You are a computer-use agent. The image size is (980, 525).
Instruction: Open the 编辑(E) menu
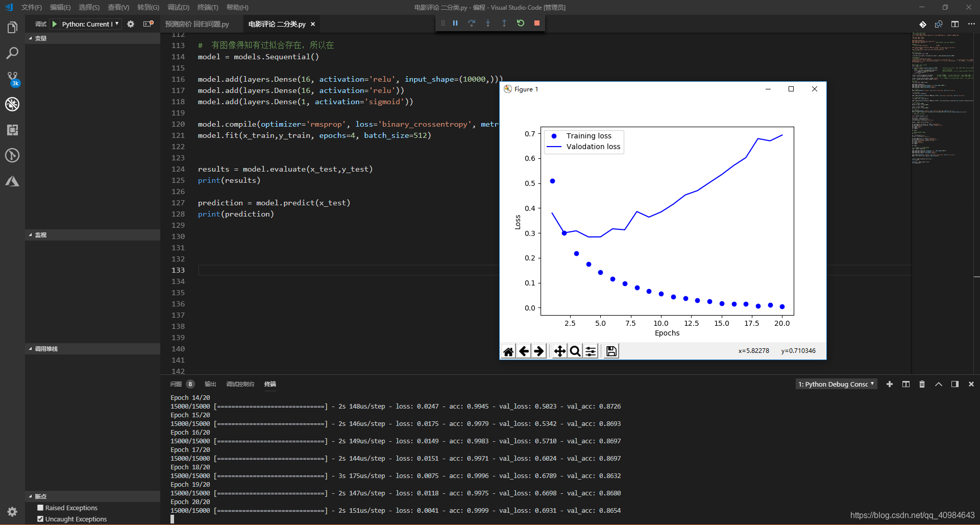tap(60, 7)
